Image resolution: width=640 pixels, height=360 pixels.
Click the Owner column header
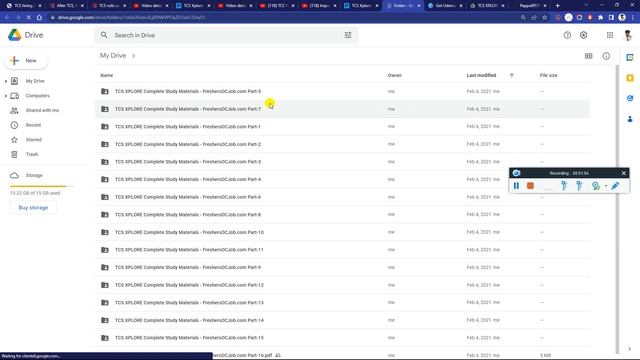click(x=394, y=75)
